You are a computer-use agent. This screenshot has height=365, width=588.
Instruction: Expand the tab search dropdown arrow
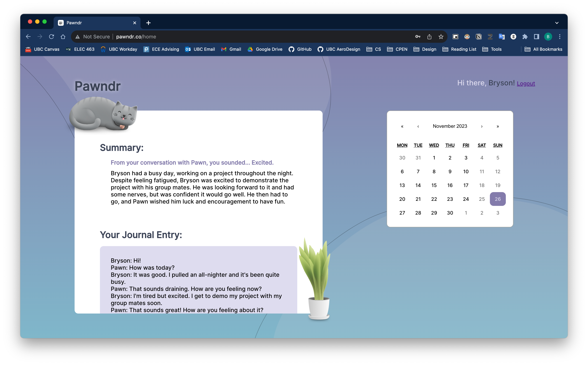tap(557, 23)
